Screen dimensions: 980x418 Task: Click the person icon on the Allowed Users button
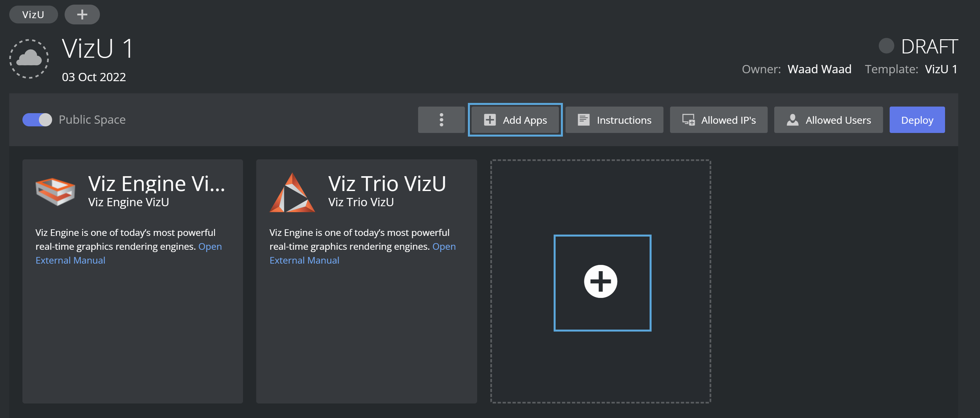pyautogui.click(x=792, y=120)
